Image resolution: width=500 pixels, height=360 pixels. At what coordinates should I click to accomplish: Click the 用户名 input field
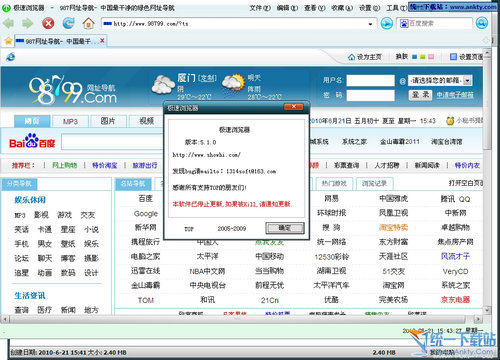pyautogui.click(x=370, y=80)
